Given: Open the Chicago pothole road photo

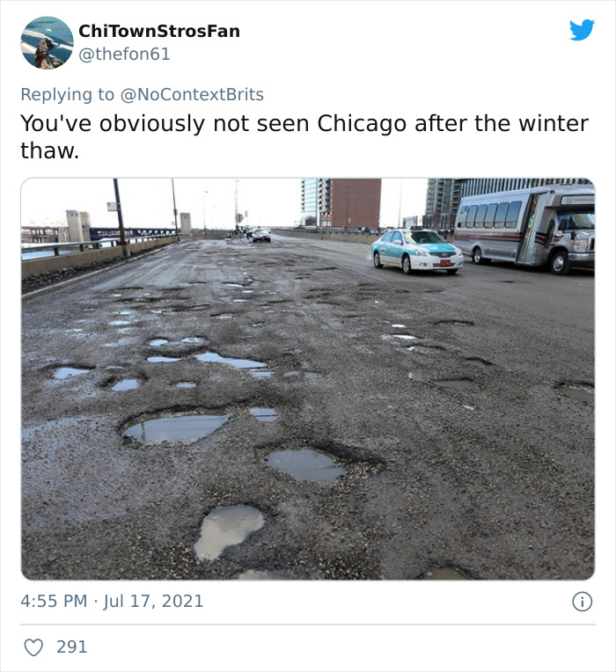Looking at the screenshot, I should click(308, 379).
